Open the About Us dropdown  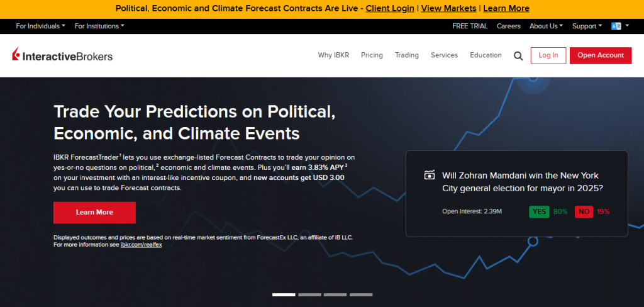click(x=546, y=26)
